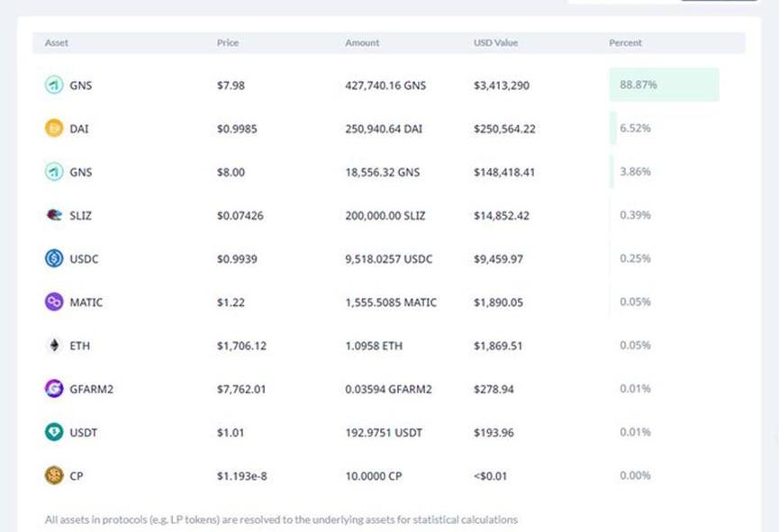Select the ETH asset name
The height and width of the screenshot is (532, 779).
click(80, 346)
